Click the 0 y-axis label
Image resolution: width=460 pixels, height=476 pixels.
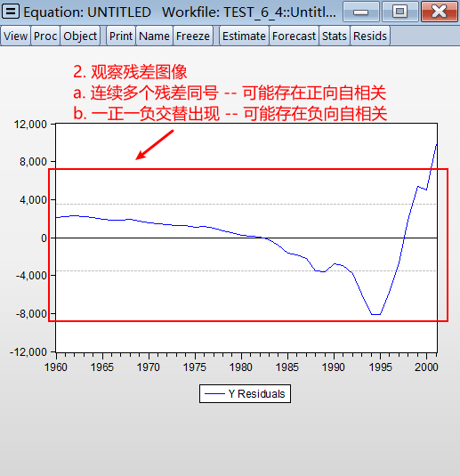coord(44,238)
